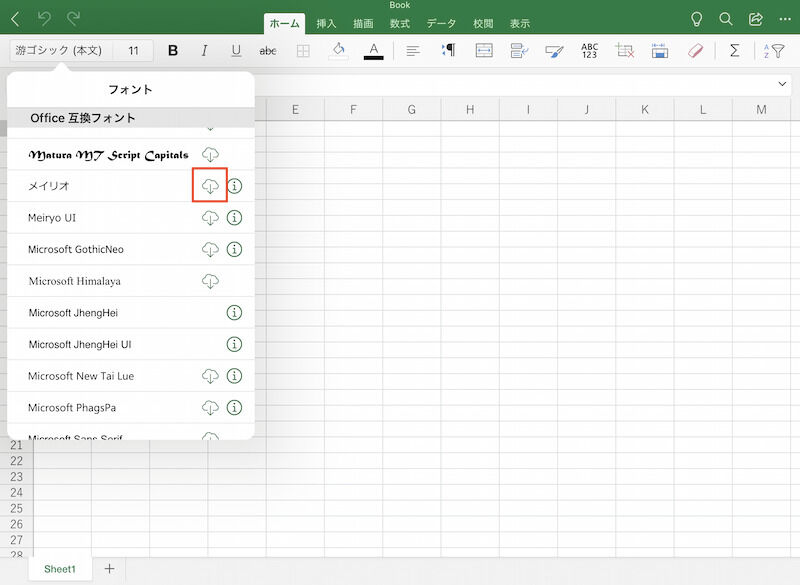The image size is (800, 585).
Task: Click the eraser clear icon
Action: 695,50
